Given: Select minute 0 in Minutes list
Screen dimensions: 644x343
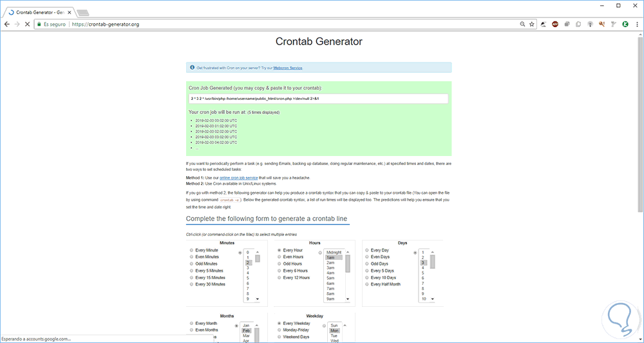Looking at the screenshot, I should [x=248, y=252].
